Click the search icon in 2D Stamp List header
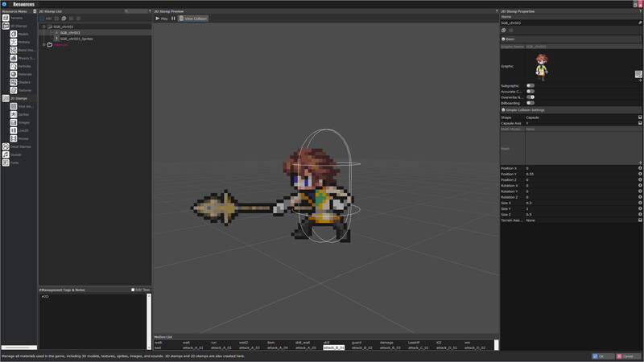 126,11
